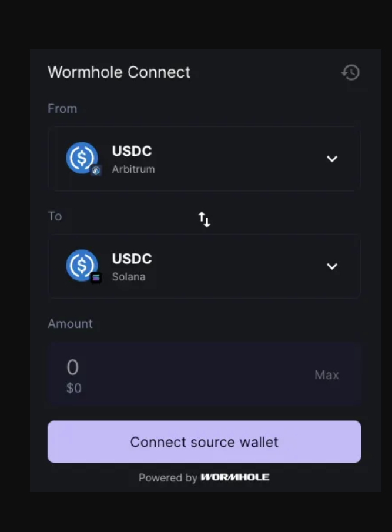Click the Powered by Wormhole link
Viewport: 392px width, 532px height.
tap(204, 477)
